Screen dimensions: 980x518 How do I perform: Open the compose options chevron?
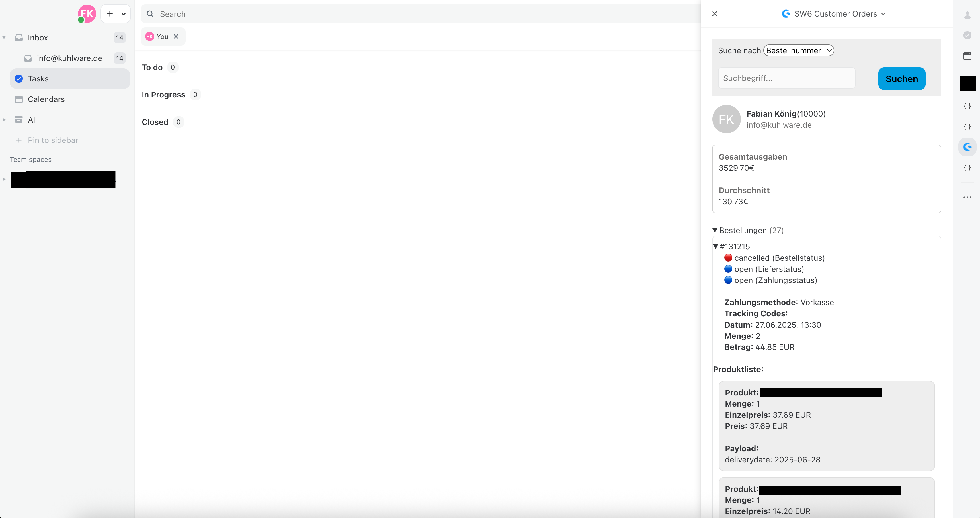pos(124,14)
